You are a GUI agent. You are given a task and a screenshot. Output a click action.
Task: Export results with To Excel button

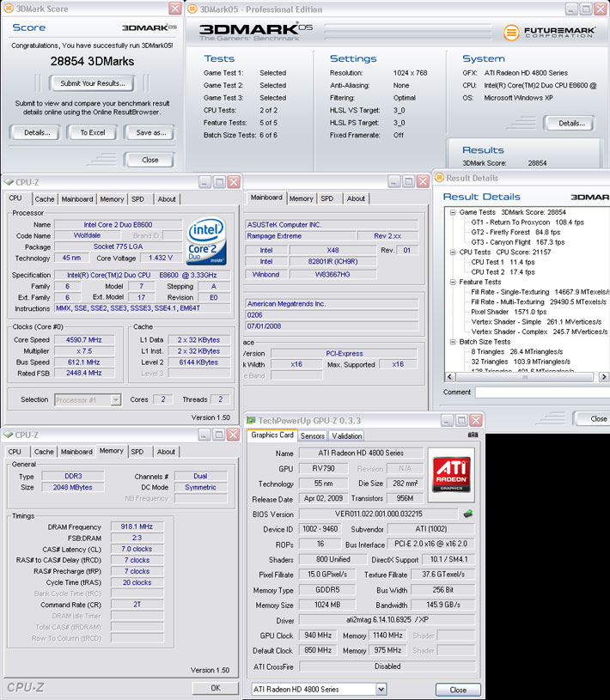tap(93, 132)
